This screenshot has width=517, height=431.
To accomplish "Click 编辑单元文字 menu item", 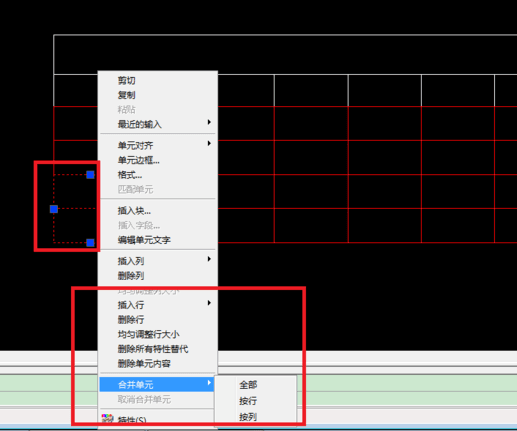I will click(144, 240).
